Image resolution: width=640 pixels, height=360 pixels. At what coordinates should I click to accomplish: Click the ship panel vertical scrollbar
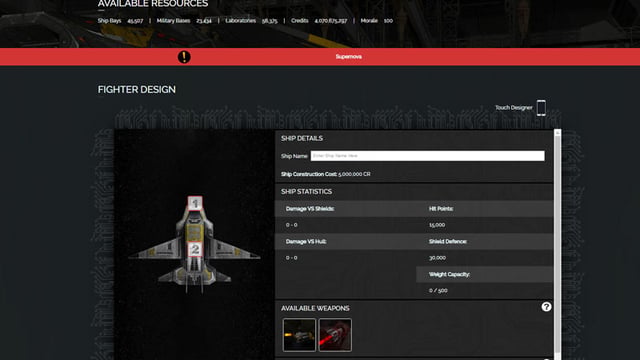(x=558, y=245)
